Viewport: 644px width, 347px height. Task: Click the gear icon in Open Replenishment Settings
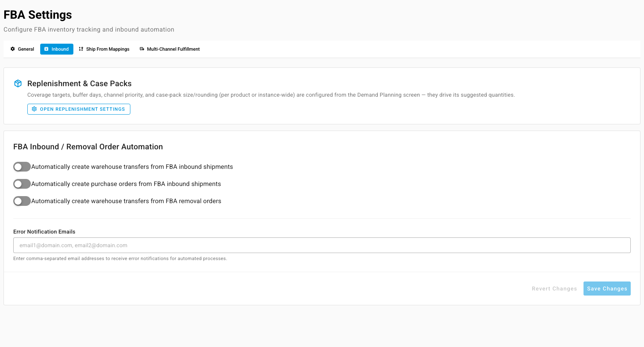coord(34,109)
